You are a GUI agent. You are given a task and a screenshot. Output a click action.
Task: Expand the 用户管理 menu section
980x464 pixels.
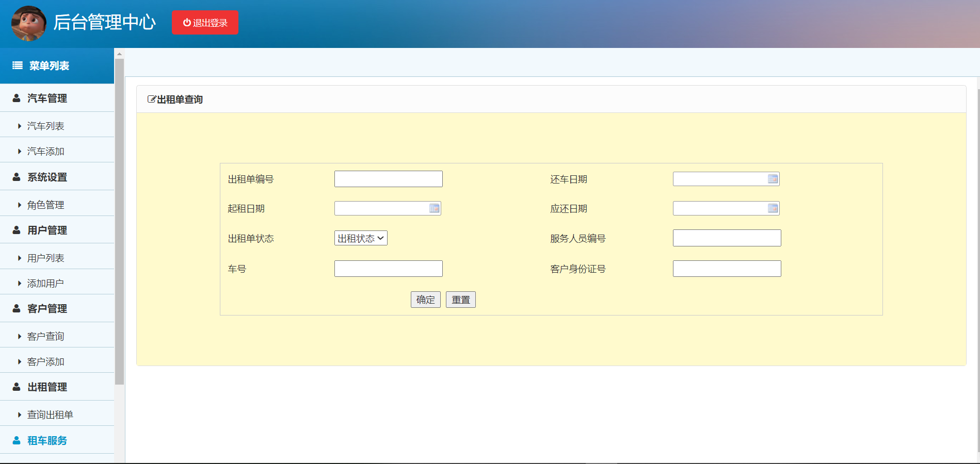pyautogui.click(x=57, y=230)
